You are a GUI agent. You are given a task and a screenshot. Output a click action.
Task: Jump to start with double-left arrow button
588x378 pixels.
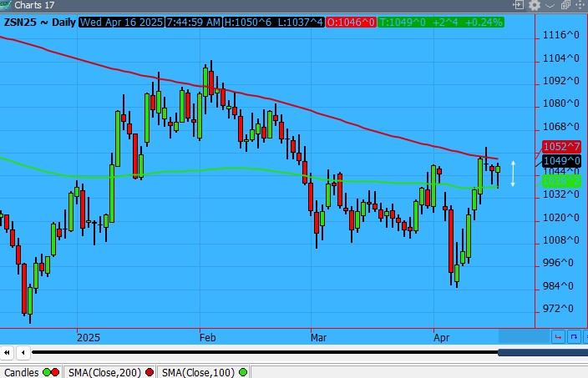click(7, 352)
